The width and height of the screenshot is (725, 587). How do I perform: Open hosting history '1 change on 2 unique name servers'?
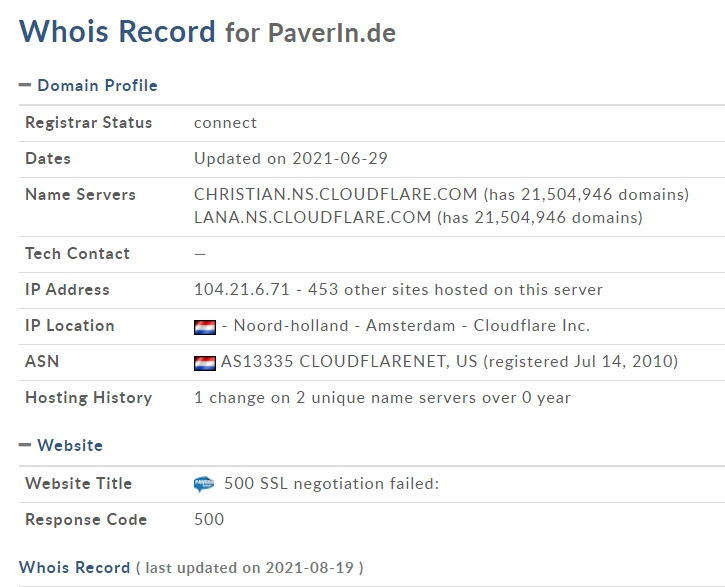click(382, 397)
